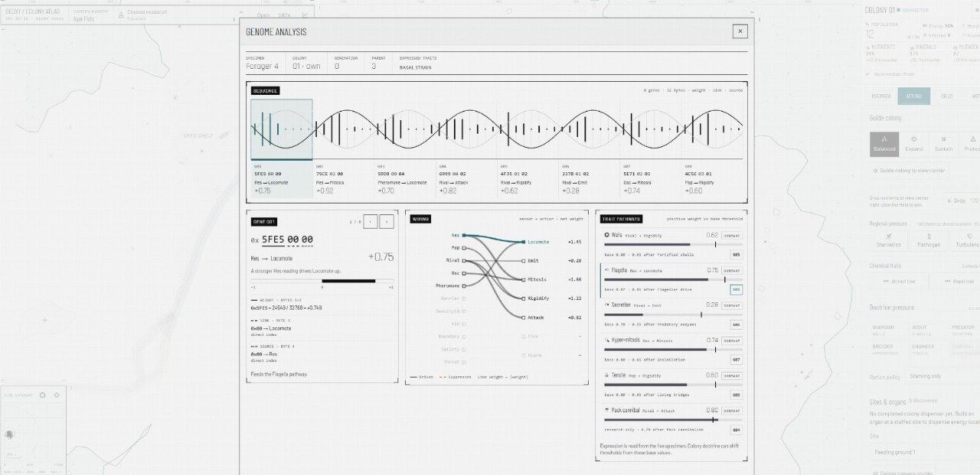Switch to the Actions tab in colony panel
Screen dimensions: 980x475
[x=913, y=96]
